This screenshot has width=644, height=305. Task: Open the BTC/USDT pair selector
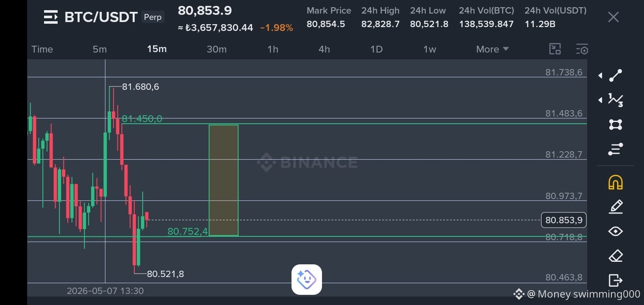click(x=101, y=17)
